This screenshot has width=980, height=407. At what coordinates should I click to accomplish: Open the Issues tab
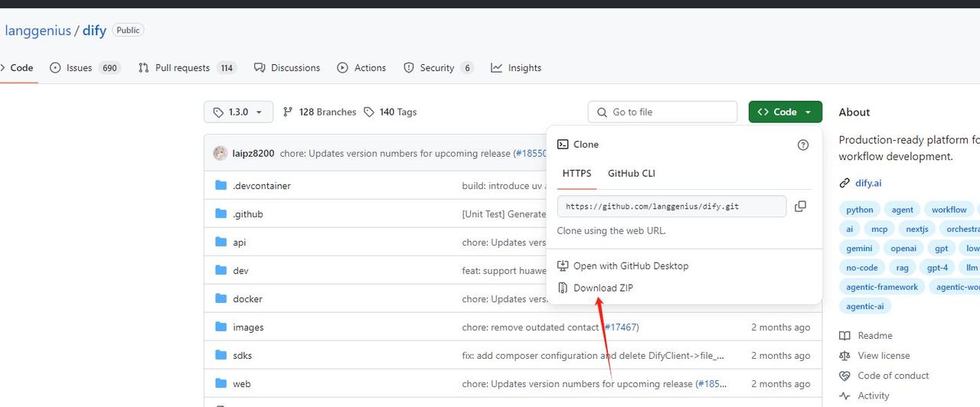(85, 68)
